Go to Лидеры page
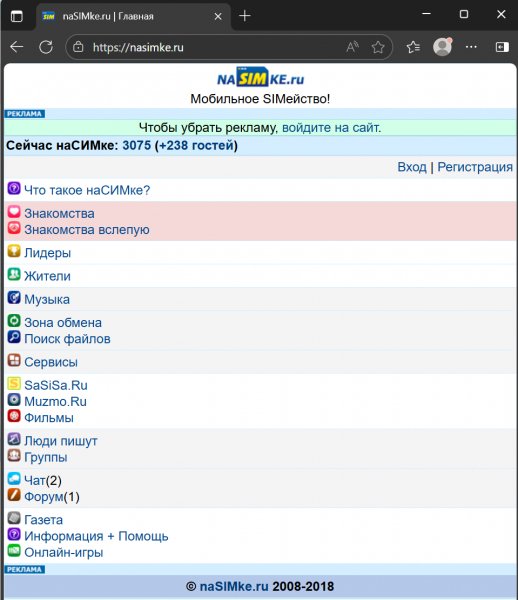518x600 pixels. tap(47, 253)
